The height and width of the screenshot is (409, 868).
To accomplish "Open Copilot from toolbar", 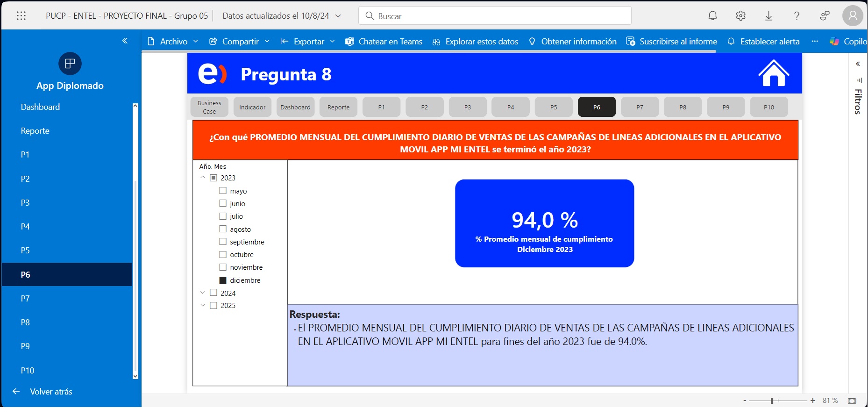I will 848,41.
